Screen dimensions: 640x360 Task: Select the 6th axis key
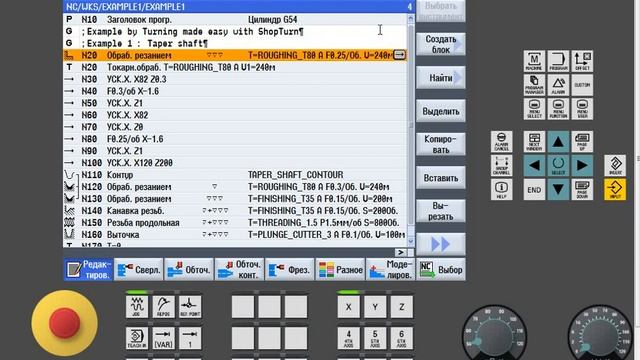(402, 338)
